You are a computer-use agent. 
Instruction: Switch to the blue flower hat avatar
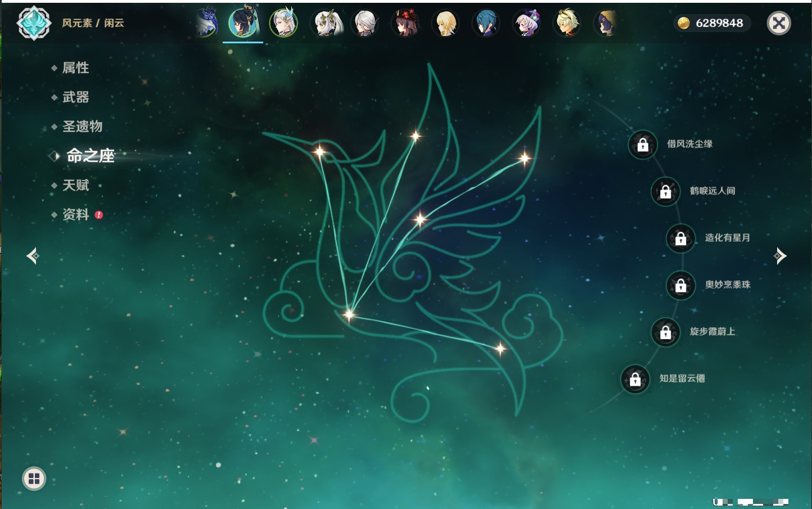click(207, 23)
